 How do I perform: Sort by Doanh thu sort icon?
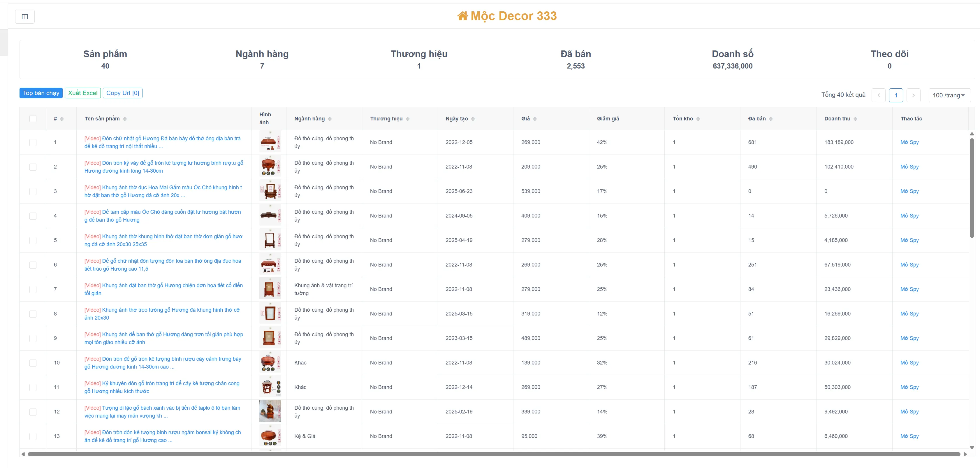point(855,119)
